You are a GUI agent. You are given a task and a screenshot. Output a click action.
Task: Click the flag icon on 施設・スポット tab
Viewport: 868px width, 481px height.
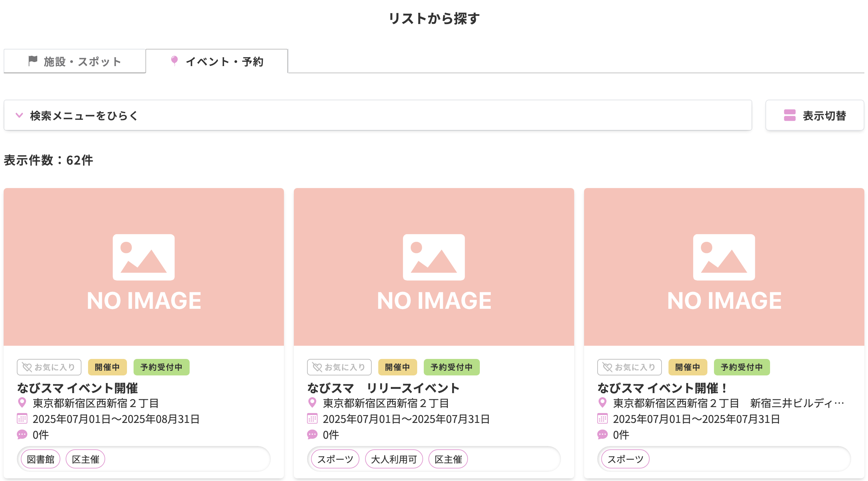(x=32, y=61)
